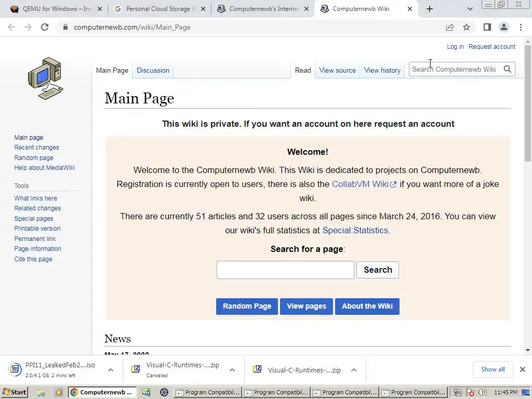Open Random page sidebar link
This screenshot has height=399, width=532.
pyautogui.click(x=34, y=158)
